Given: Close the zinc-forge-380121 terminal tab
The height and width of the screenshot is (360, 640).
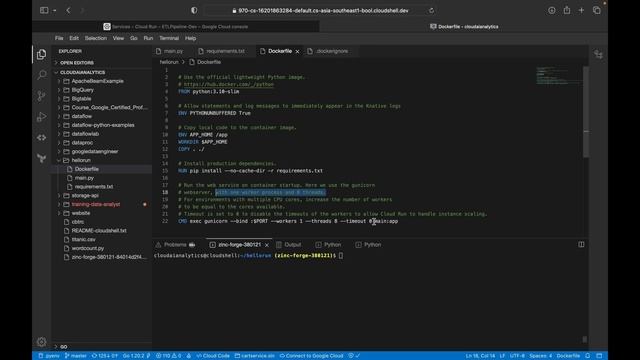Looking at the screenshot, I should [267, 245].
